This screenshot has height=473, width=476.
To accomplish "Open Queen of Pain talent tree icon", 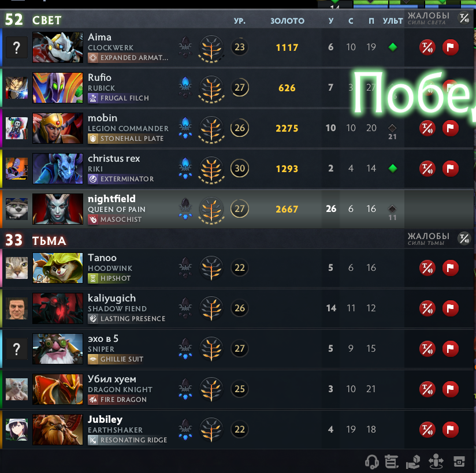I will pos(211,209).
